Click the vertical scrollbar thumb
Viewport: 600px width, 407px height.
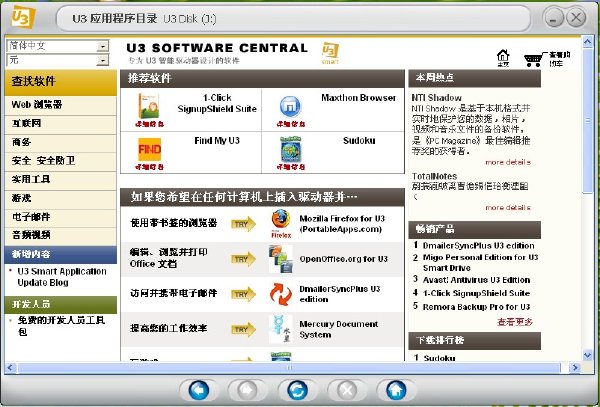click(587, 120)
